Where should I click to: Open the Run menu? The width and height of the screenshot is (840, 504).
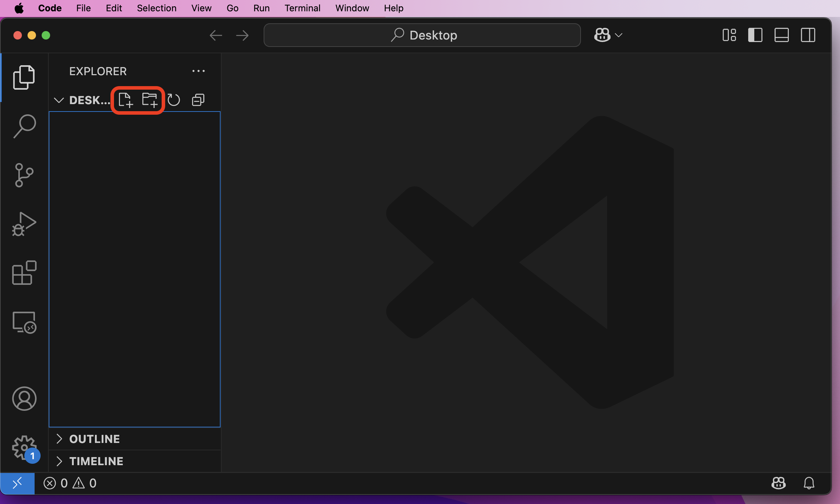(x=261, y=8)
